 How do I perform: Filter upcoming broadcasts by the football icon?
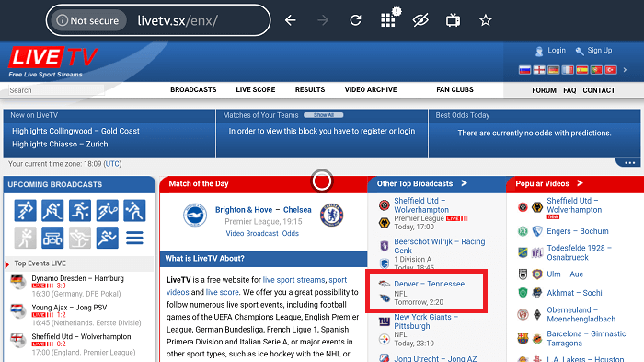pyautogui.click(x=25, y=210)
